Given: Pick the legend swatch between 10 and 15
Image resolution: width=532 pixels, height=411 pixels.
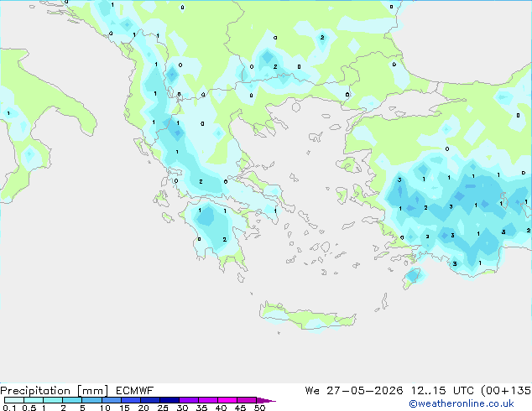Looking at the screenshot, I should tap(112, 400).
